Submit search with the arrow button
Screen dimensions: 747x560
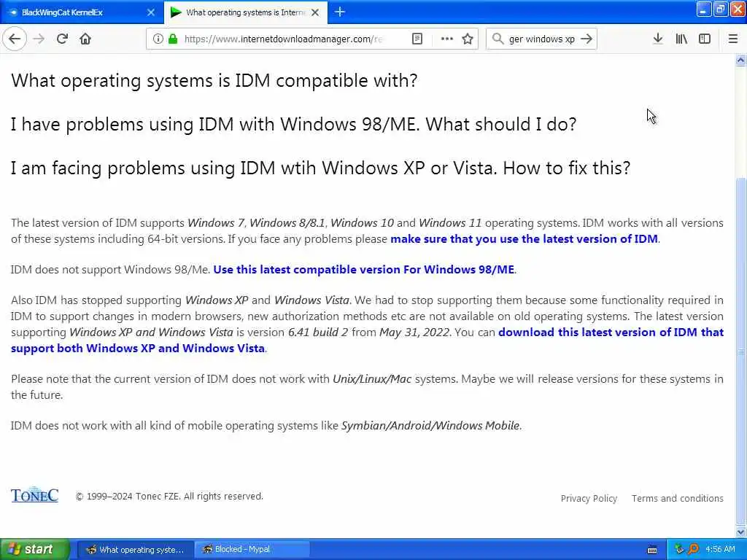click(x=587, y=39)
